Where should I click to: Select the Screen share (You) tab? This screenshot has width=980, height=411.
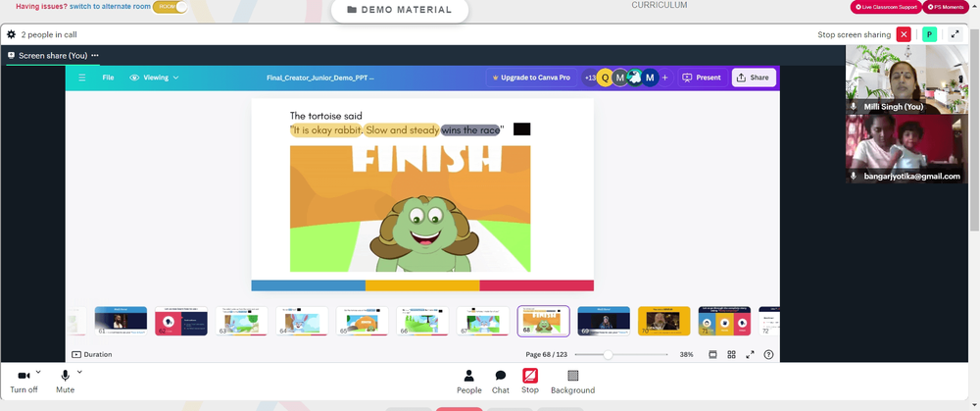pyautogui.click(x=53, y=55)
